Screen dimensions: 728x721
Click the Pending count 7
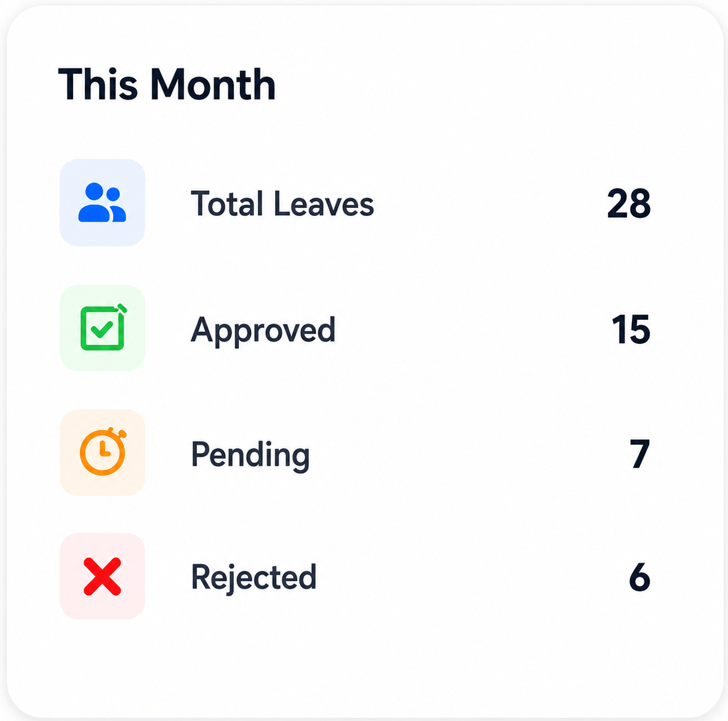(640, 453)
